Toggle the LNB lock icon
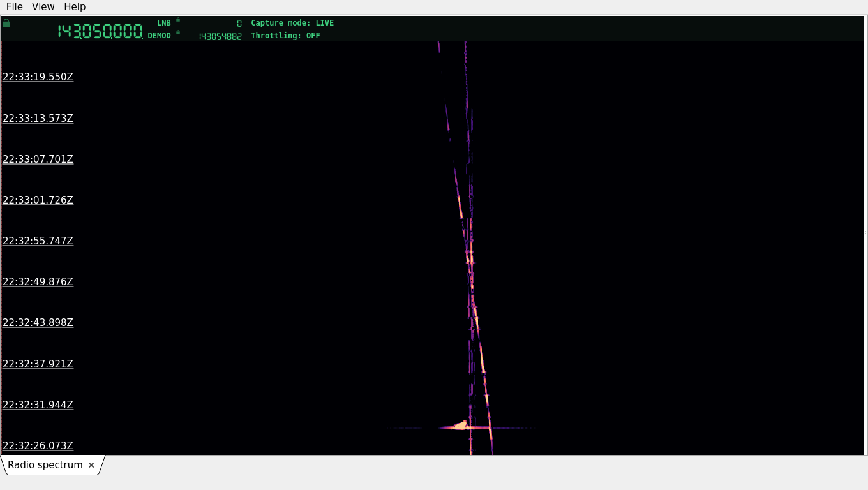 [178, 20]
